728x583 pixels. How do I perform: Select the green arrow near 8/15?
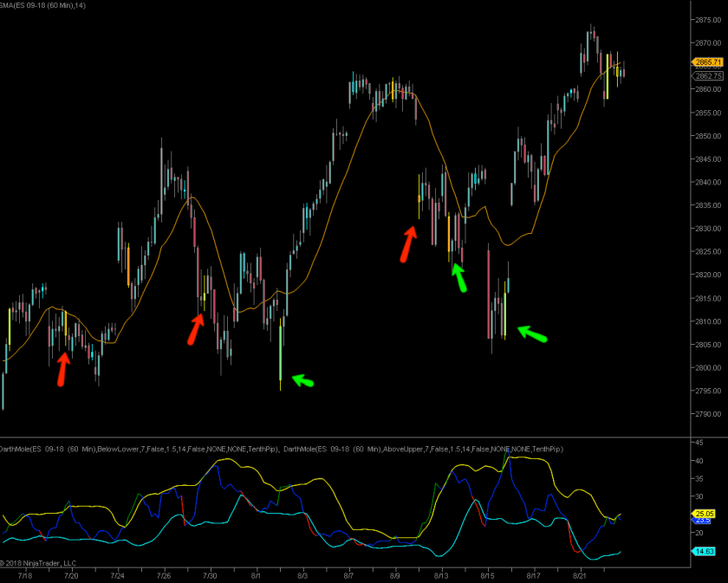[532, 333]
